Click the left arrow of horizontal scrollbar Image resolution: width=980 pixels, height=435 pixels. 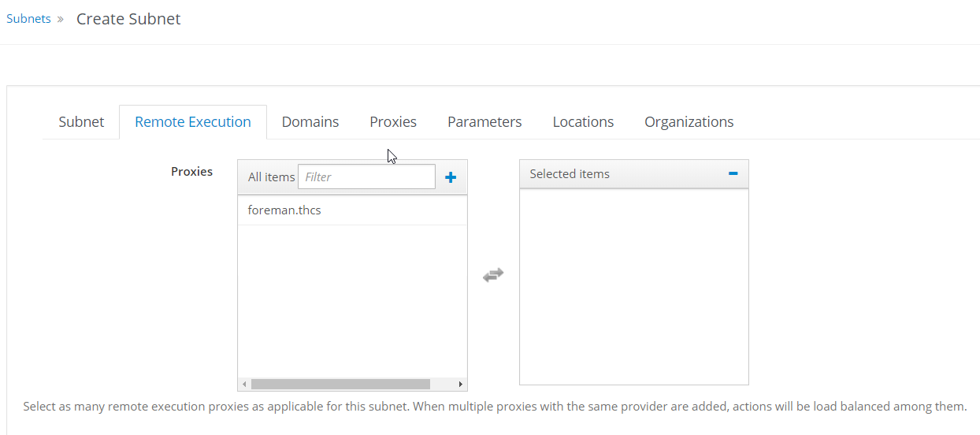[244, 385]
